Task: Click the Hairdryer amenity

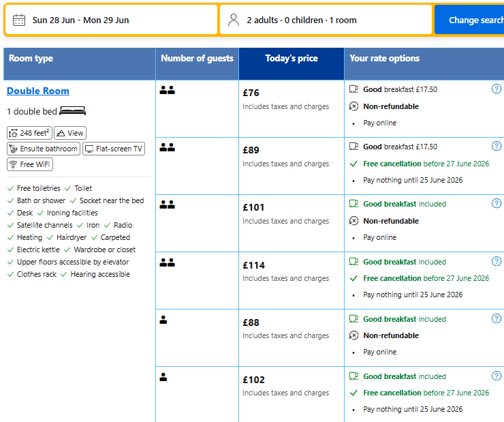Action: (x=72, y=237)
